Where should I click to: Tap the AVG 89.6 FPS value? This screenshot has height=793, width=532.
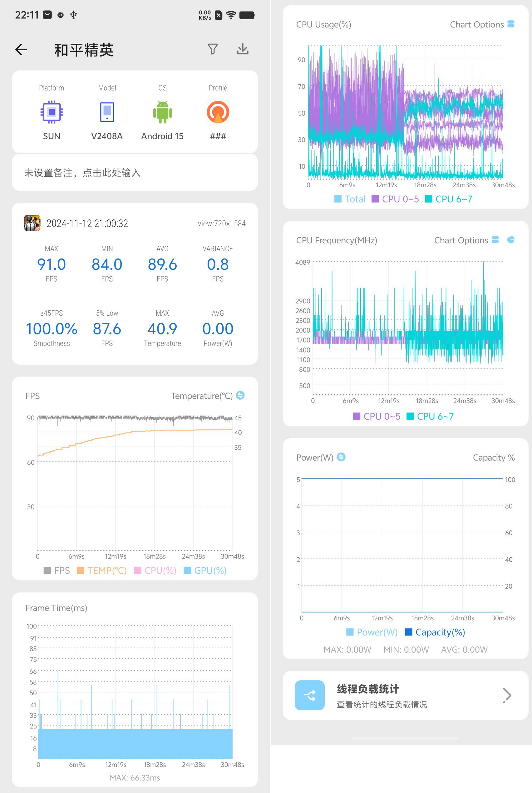point(163,264)
